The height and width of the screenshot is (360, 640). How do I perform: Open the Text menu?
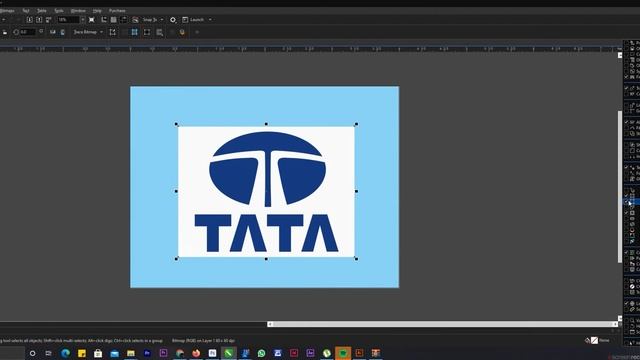[x=26, y=11]
